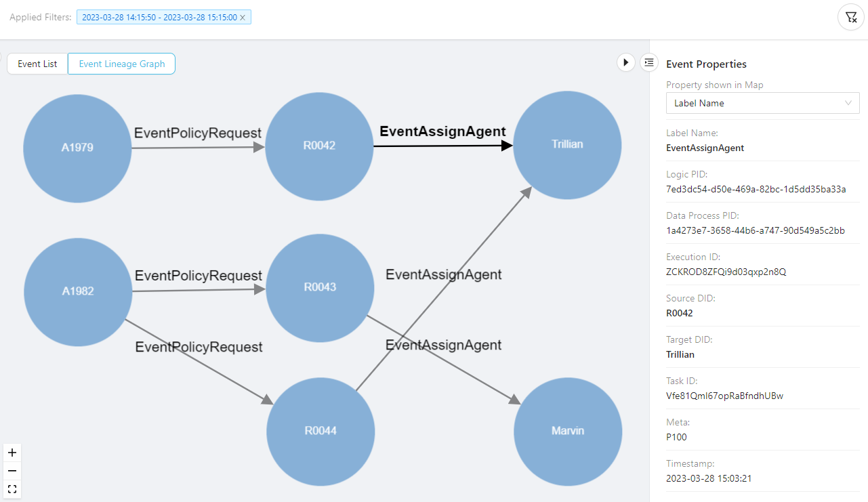Click the Trillian node

click(x=567, y=144)
